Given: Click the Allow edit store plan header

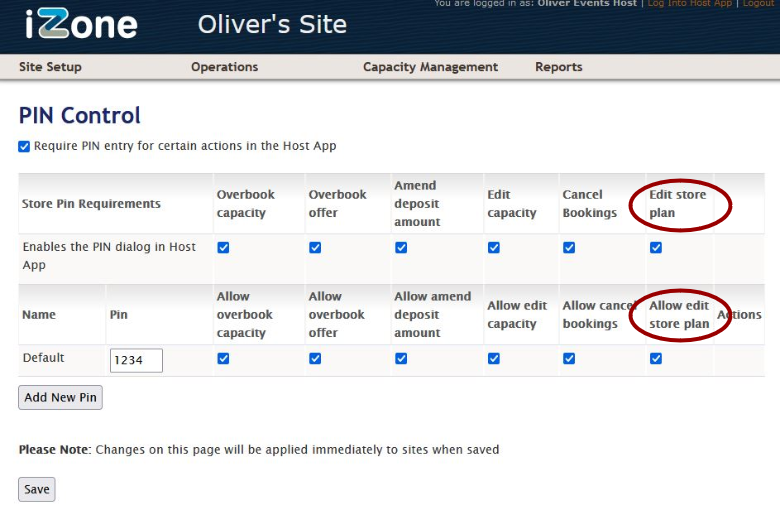Looking at the screenshot, I should (x=679, y=315).
